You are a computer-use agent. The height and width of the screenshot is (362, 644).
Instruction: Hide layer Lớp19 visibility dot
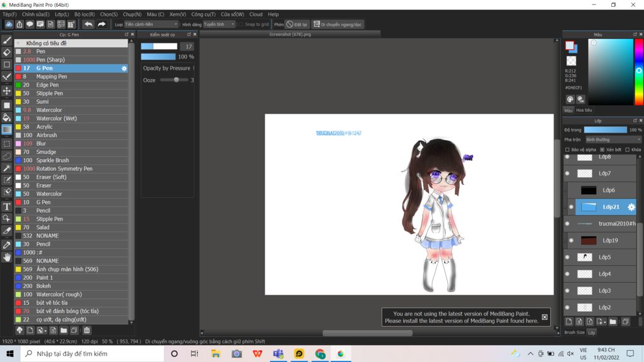point(571,241)
